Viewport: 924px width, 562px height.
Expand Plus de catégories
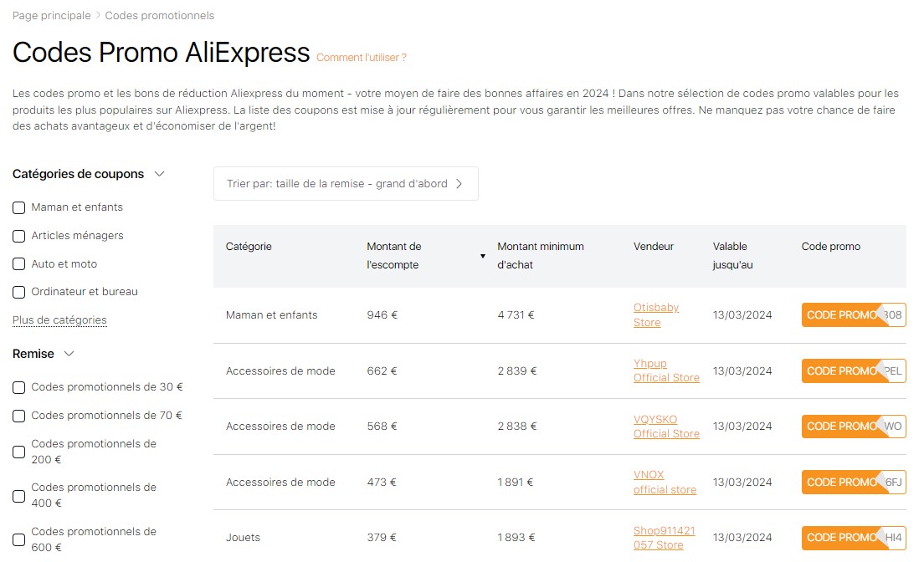coord(59,320)
